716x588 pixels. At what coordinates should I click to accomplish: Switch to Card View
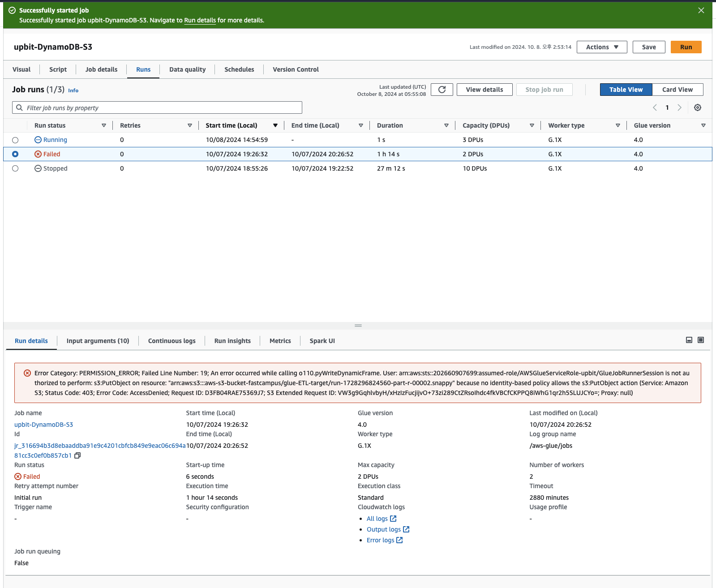[x=677, y=90]
